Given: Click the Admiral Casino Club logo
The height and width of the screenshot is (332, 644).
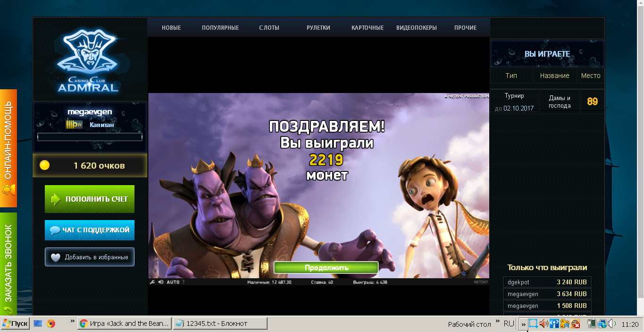Looking at the screenshot, I should click(x=88, y=60).
